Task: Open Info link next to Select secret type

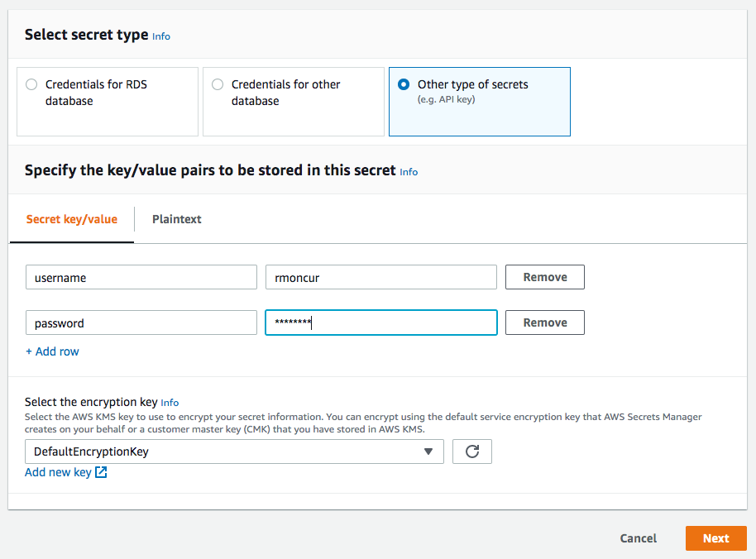Action: click(x=161, y=36)
